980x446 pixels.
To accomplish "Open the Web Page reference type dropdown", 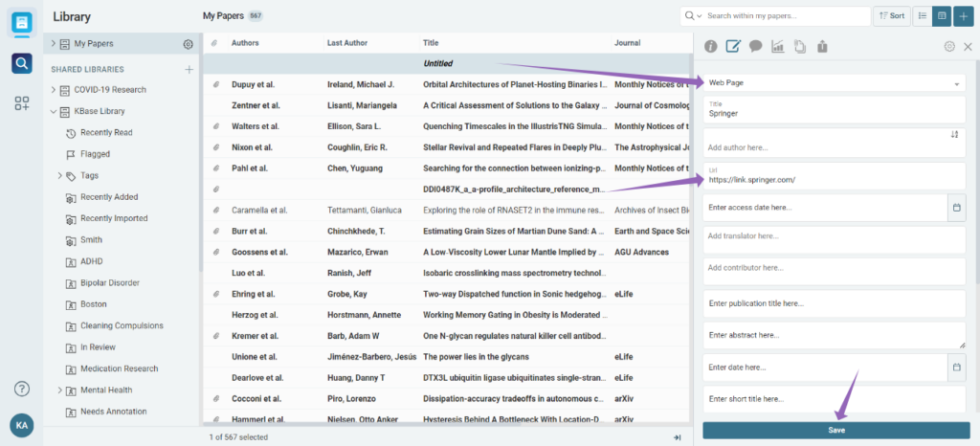I will (x=833, y=83).
